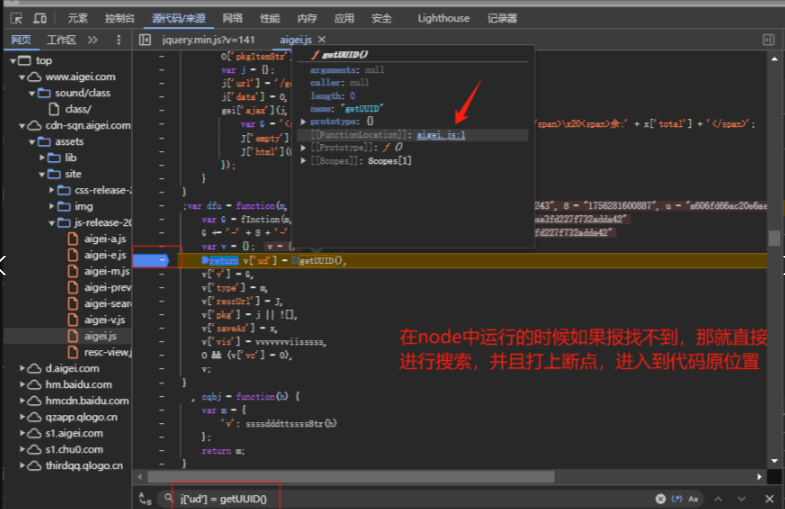Expand the [[Scopes]] entry in tooltip
Image resolution: width=785 pixels, height=509 pixels.
tap(303, 161)
